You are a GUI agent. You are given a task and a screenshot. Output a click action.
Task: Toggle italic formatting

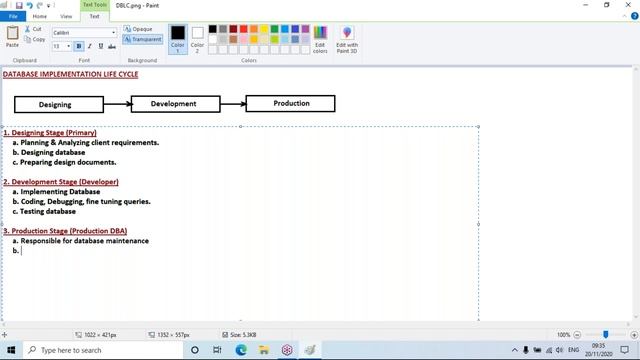90,46
